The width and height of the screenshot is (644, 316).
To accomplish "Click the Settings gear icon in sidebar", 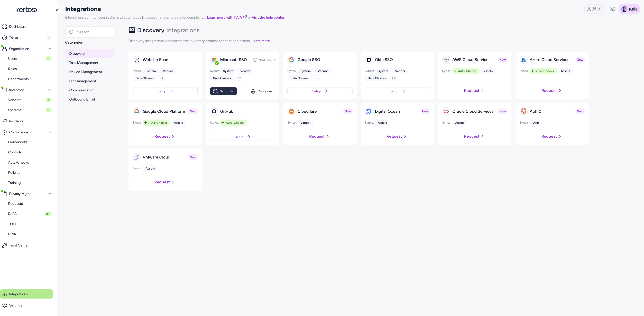I will click(x=5, y=305).
